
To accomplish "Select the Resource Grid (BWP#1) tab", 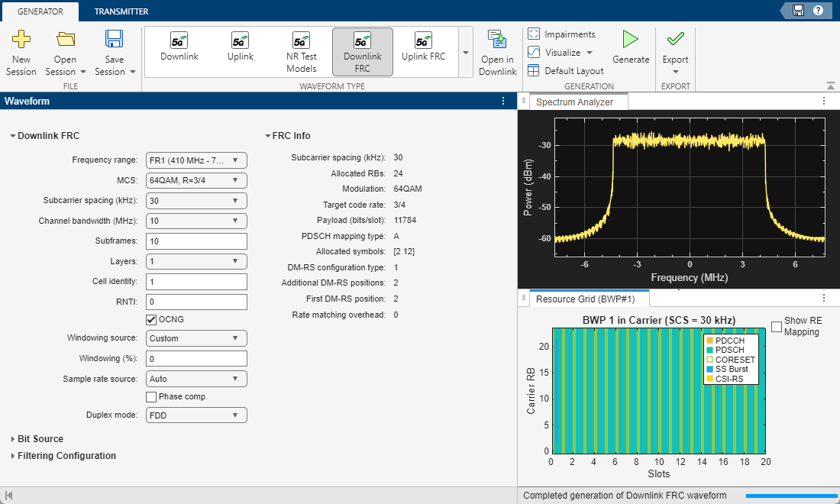I will click(584, 299).
